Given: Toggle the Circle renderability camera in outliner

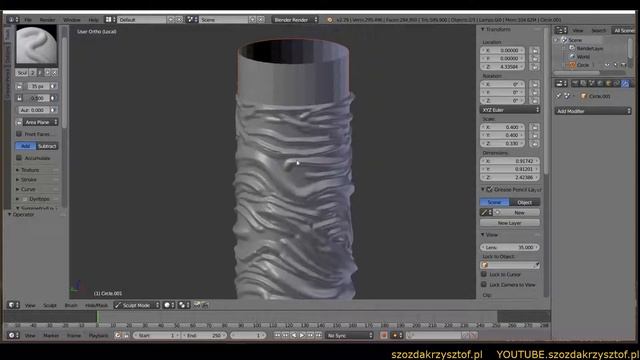Looking at the screenshot, I should point(623,65).
